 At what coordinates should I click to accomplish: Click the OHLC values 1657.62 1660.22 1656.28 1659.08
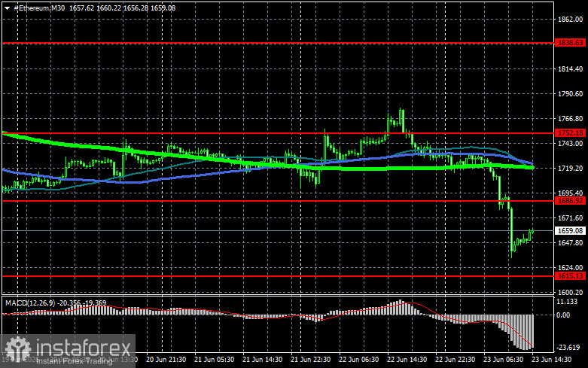click(122, 8)
